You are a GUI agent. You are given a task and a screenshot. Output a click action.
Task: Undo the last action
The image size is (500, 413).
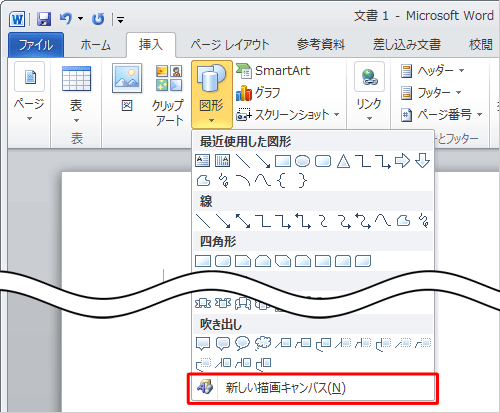(x=66, y=19)
